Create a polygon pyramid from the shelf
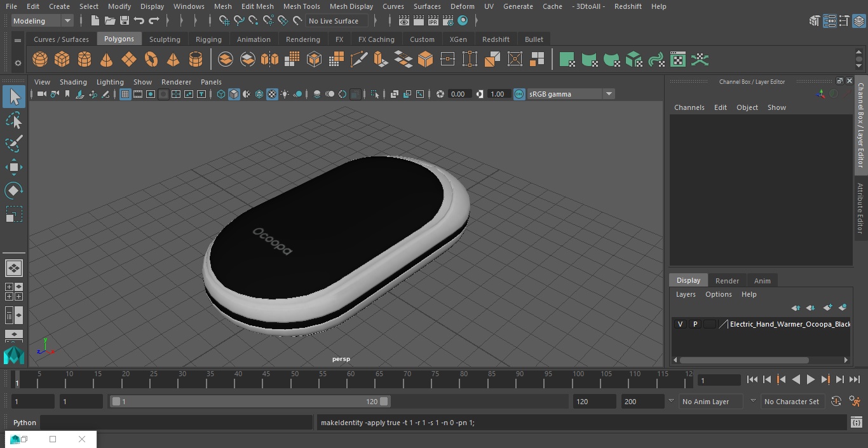This screenshot has height=448, width=868. pyautogui.click(x=173, y=60)
